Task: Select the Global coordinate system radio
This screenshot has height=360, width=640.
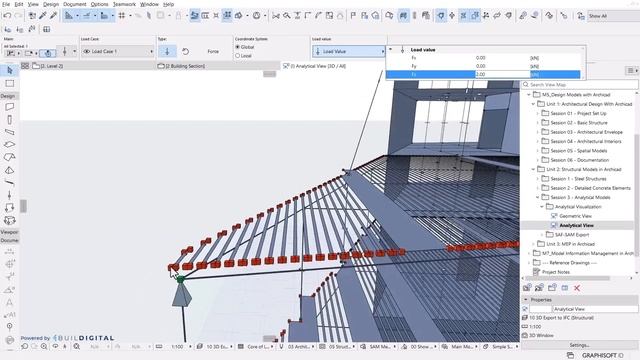Action: click(238, 47)
